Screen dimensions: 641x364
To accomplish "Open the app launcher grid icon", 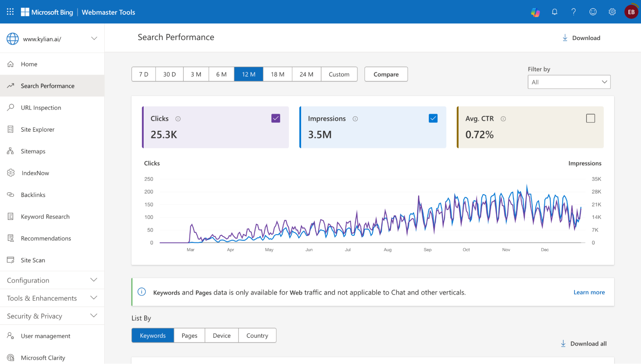I will coord(10,12).
